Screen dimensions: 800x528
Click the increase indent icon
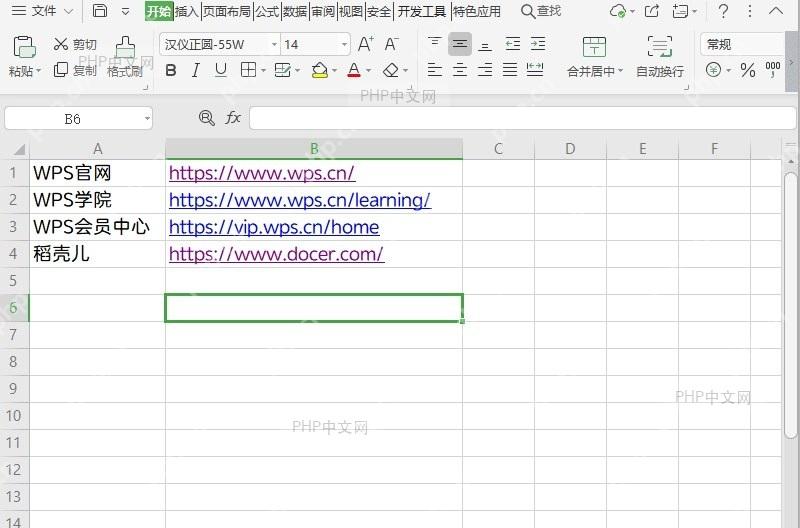click(x=538, y=44)
